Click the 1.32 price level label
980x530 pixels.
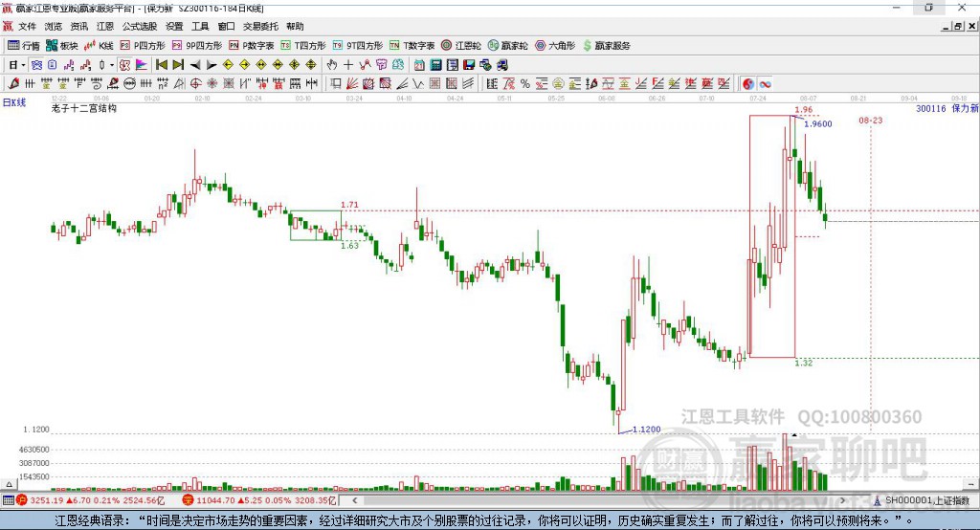(803, 363)
